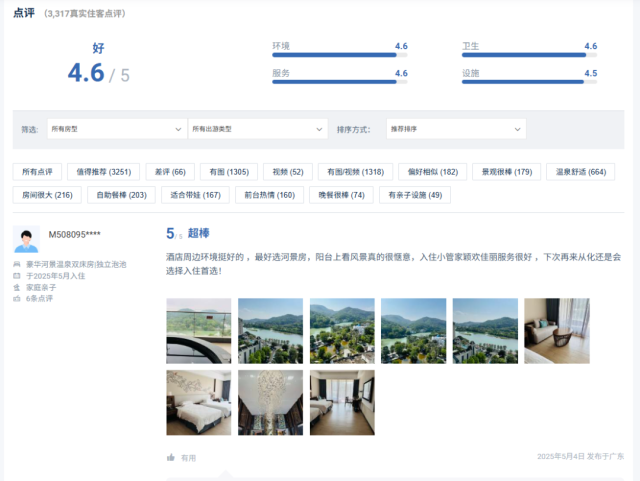640x481 pixels.
Task: Open the 所有房型 room type dropdown
Action: [115, 129]
